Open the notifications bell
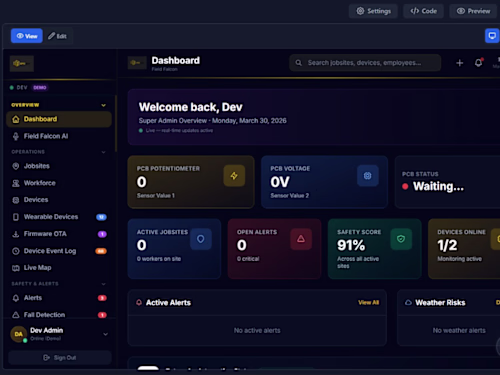Image resolution: width=500 pixels, height=375 pixels. click(479, 63)
